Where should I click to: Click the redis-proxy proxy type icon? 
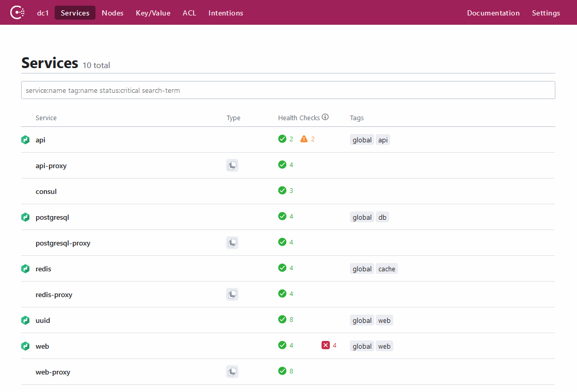232,295
